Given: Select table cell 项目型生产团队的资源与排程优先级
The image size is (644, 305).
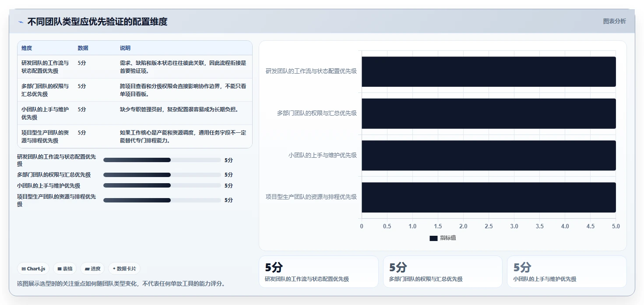Looking at the screenshot, I should 46,137.
